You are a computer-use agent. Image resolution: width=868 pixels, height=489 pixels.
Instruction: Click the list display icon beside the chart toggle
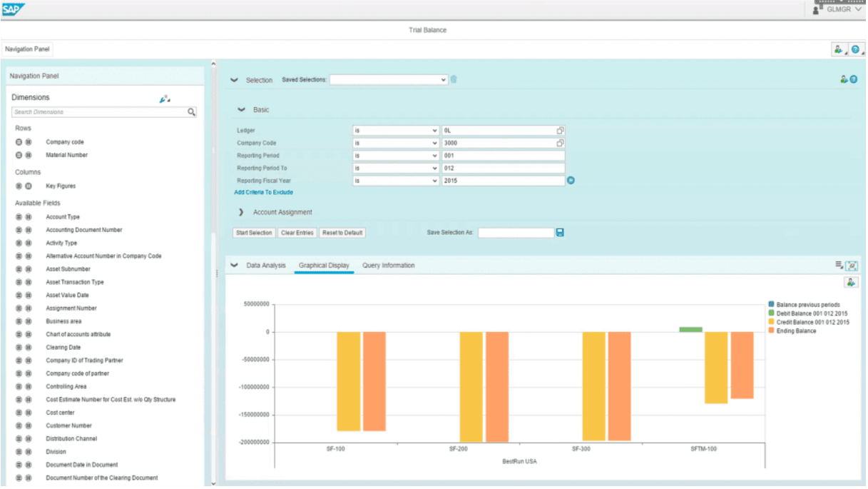tap(839, 263)
